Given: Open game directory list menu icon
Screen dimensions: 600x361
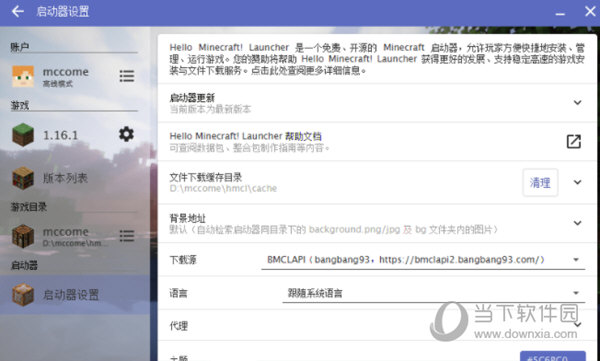Looking at the screenshot, I should [127, 236].
